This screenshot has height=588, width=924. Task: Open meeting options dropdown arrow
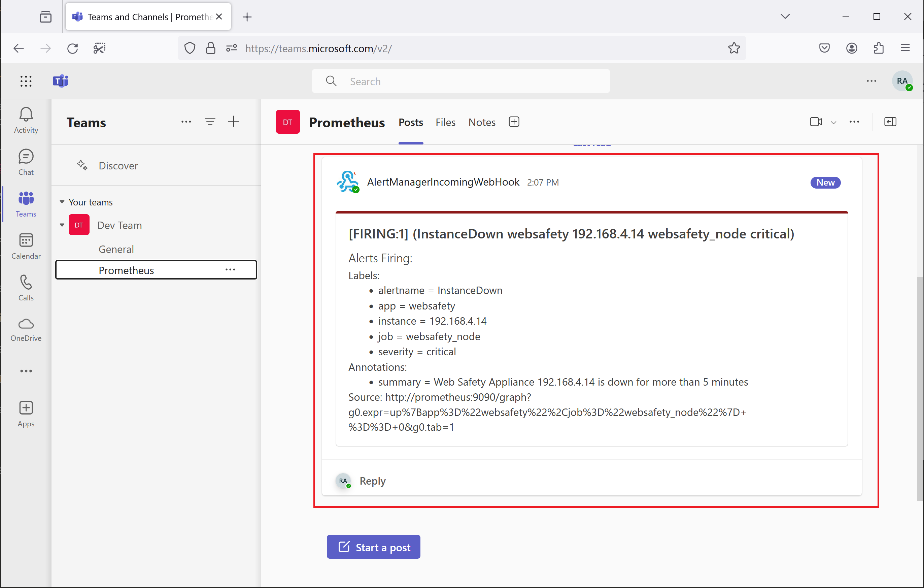833,123
